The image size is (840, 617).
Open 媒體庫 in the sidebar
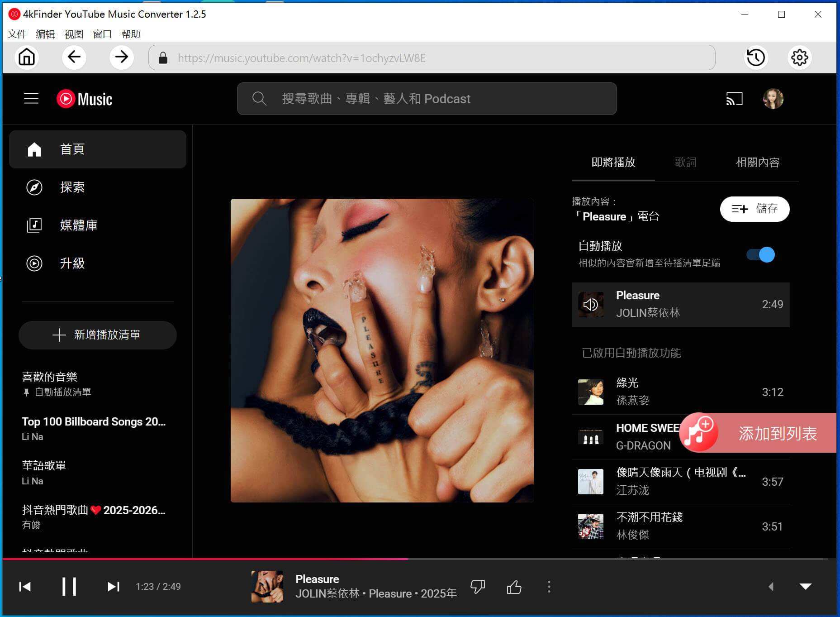pyautogui.click(x=98, y=225)
